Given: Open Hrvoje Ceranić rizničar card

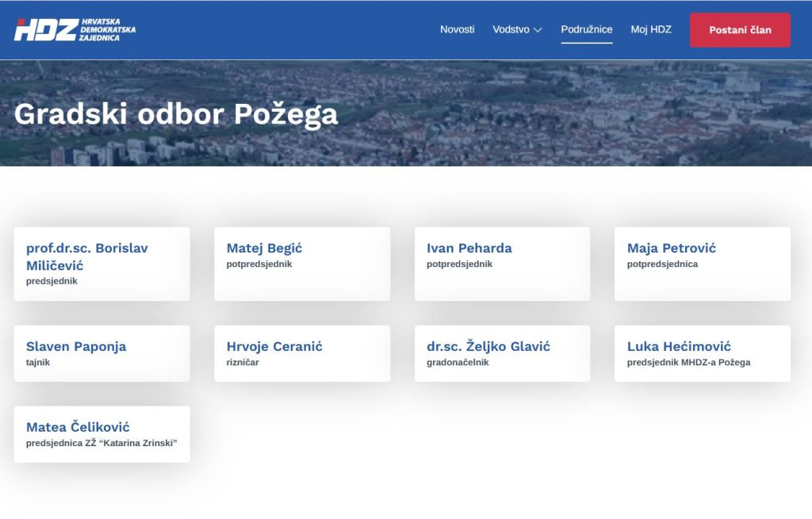Looking at the screenshot, I should (x=302, y=353).
